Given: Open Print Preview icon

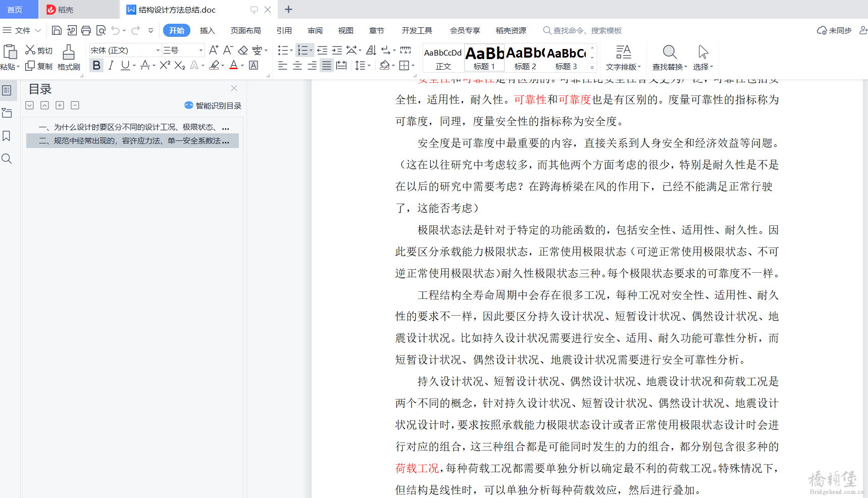Looking at the screenshot, I should (101, 31).
